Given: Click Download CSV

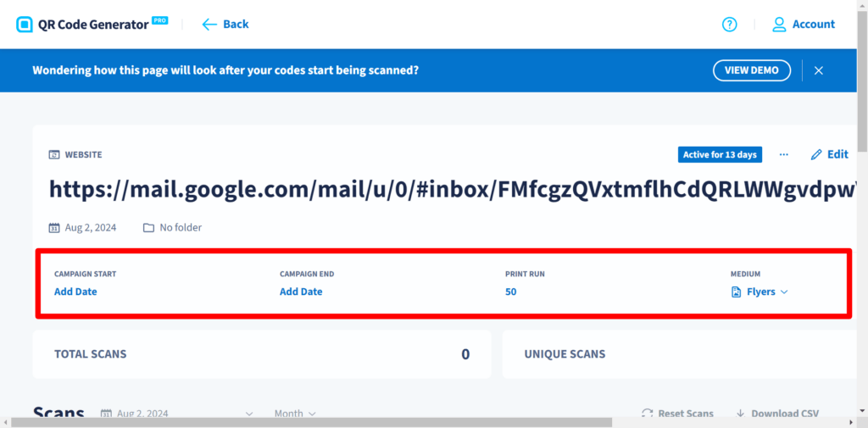Looking at the screenshot, I should coord(777,413).
